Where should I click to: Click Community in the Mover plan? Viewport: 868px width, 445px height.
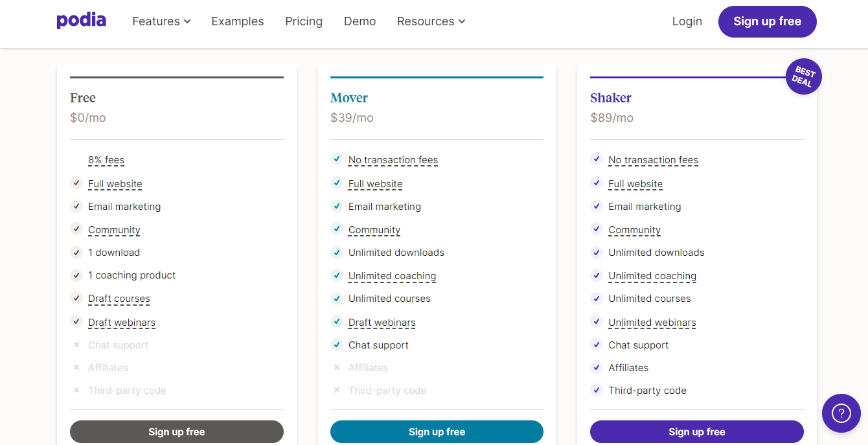click(374, 230)
